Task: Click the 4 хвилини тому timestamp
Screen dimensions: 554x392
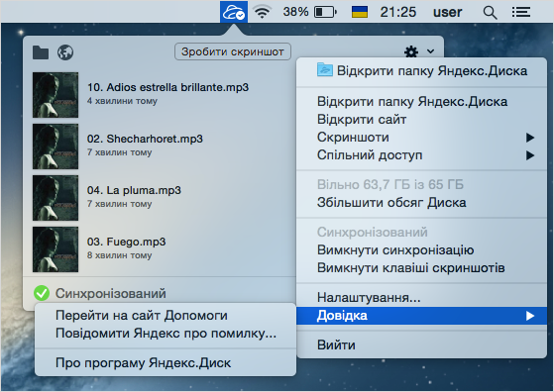Action: (122, 101)
